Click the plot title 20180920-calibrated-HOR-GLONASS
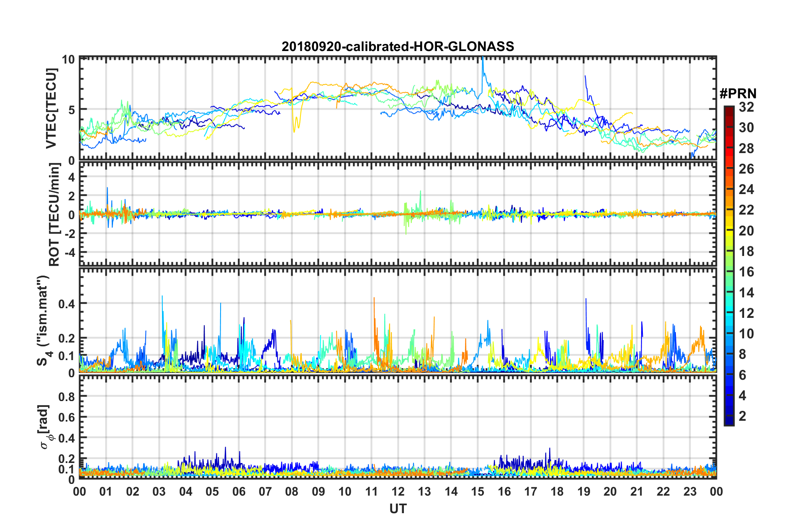 coord(398,46)
